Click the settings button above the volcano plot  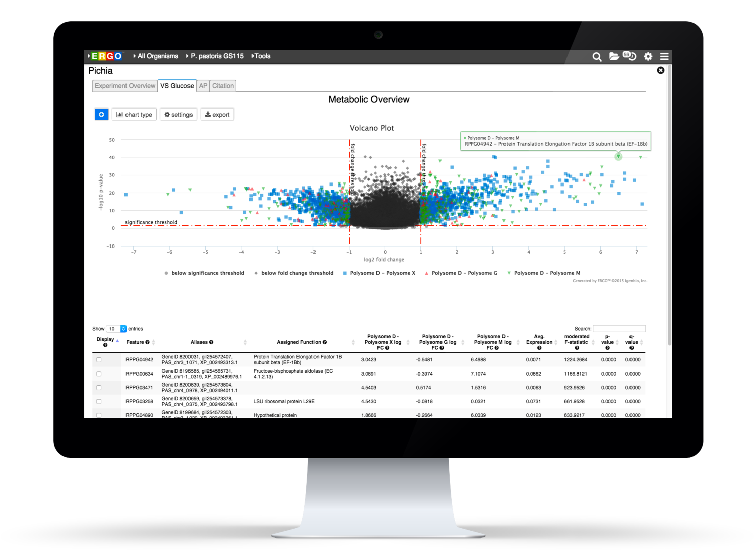coord(178,114)
